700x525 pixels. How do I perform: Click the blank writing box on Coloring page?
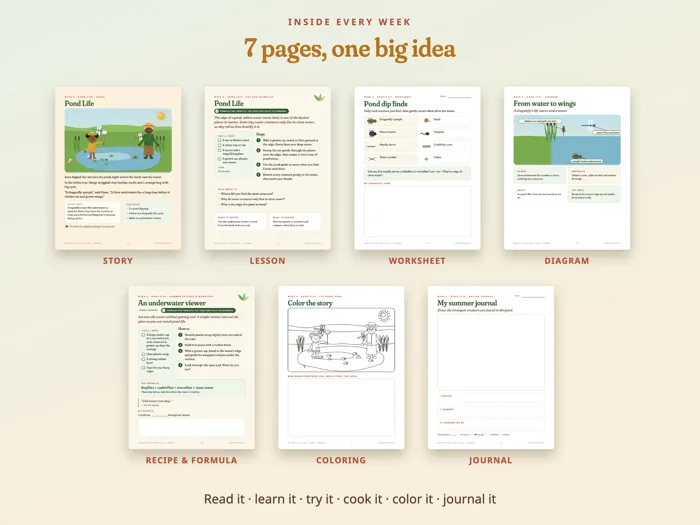click(341, 408)
